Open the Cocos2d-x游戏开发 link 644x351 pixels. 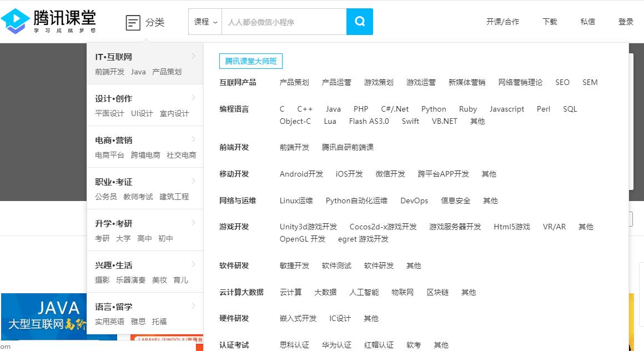point(383,227)
